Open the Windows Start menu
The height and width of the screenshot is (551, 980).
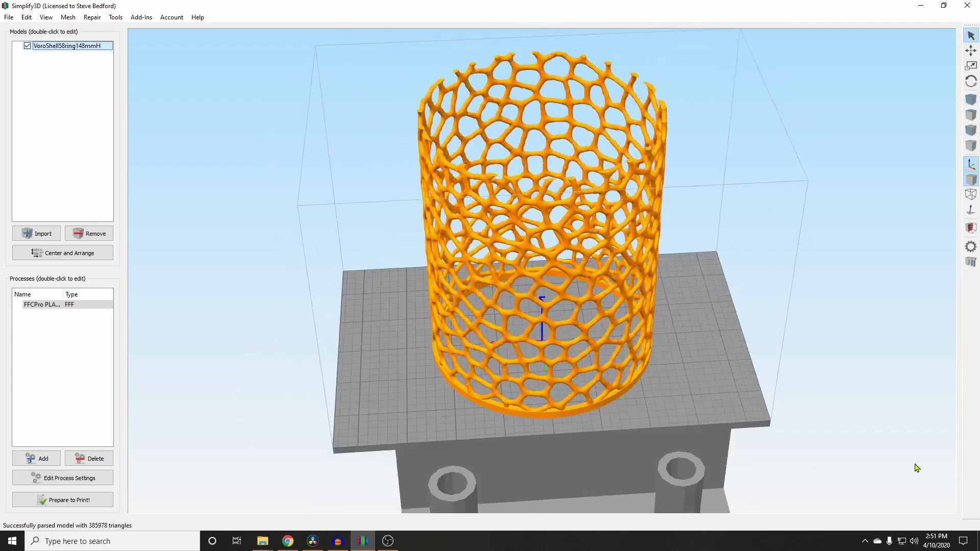click(12, 541)
